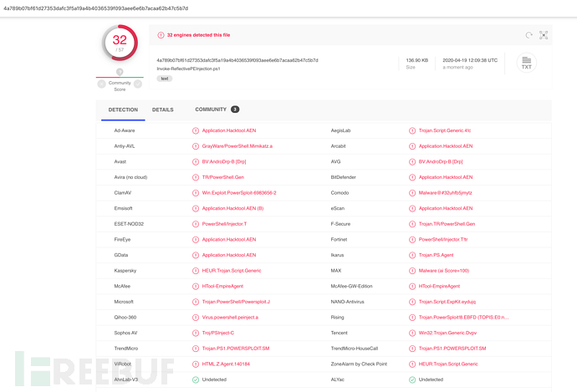Viewport: 577px width, 392px height.
Task: Click the warning icon for Microsoft detection
Action: (196, 302)
